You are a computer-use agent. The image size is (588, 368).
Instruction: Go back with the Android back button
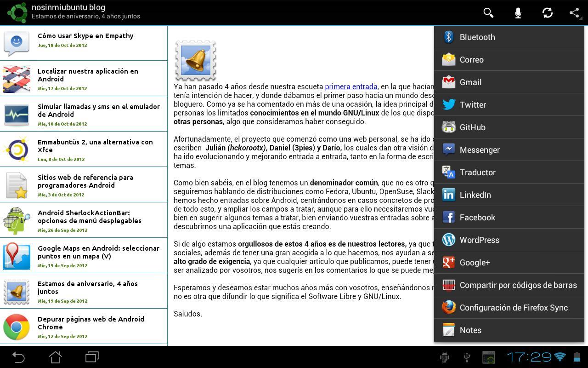(x=18, y=357)
